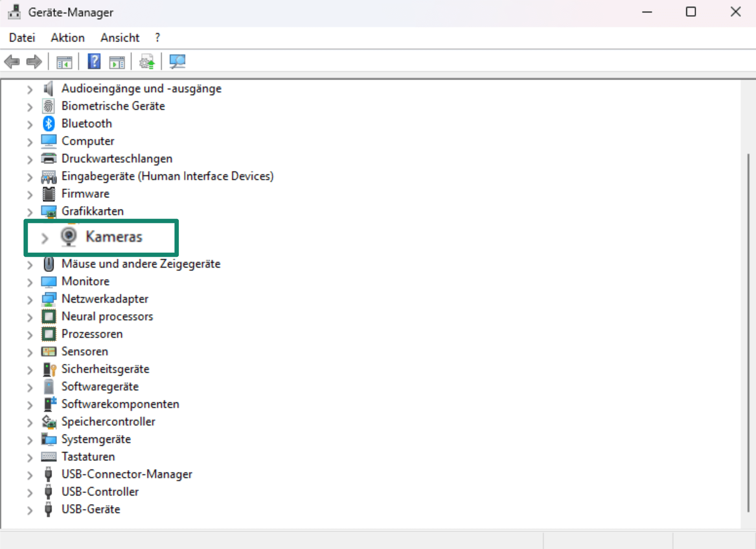
Task: Select the Neural processors entry
Action: click(x=107, y=316)
